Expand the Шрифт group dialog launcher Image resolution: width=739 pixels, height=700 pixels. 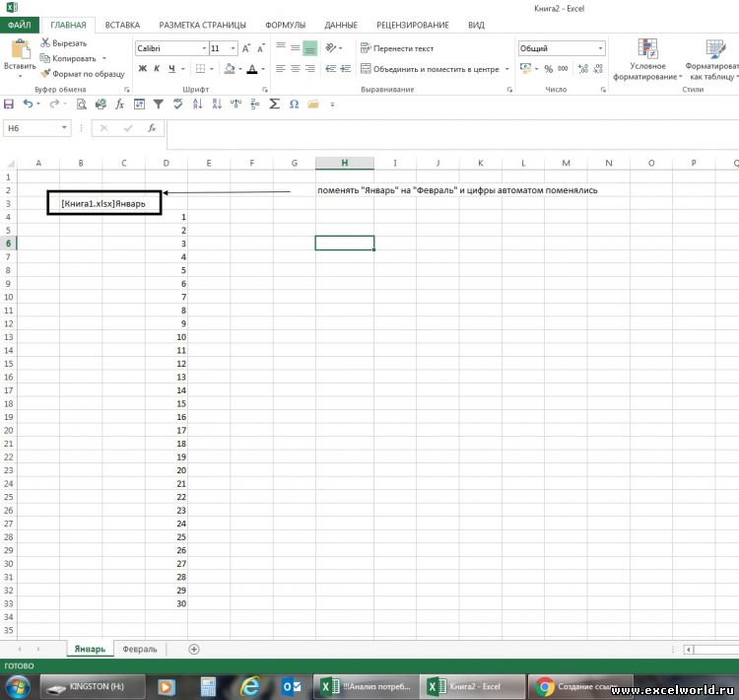coord(265,90)
